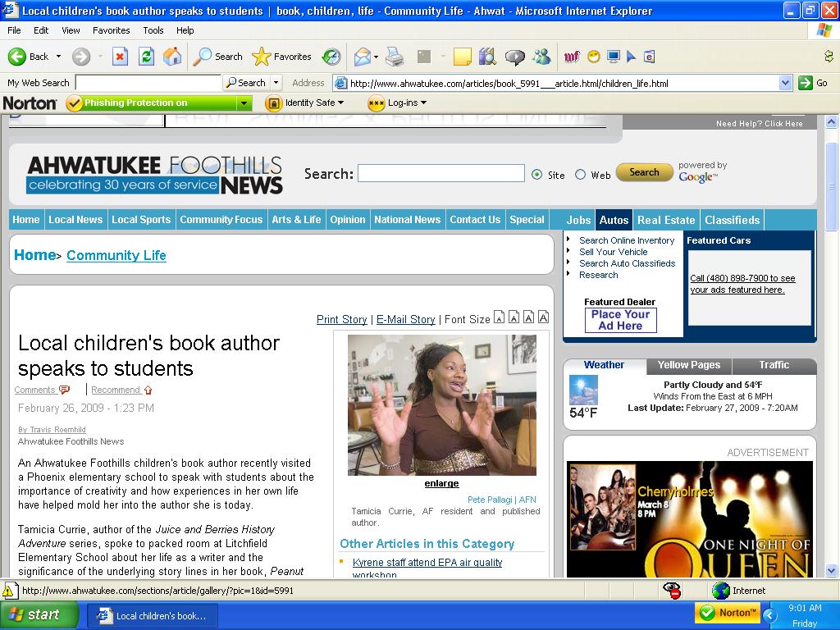Image resolution: width=840 pixels, height=630 pixels.
Task: Select the Web search radio button
Action: (581, 174)
